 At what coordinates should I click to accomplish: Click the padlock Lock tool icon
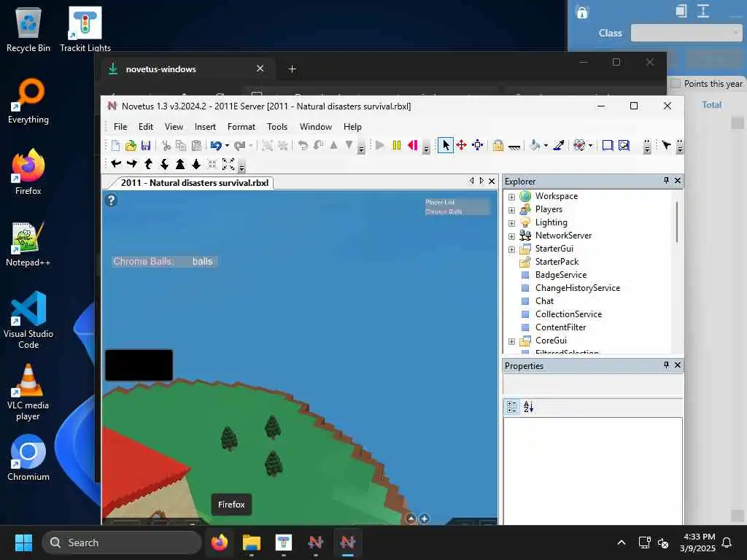tap(498, 145)
